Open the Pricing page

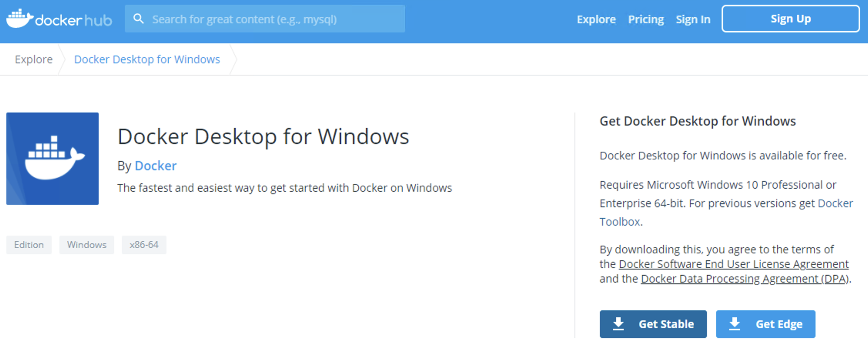(x=646, y=19)
